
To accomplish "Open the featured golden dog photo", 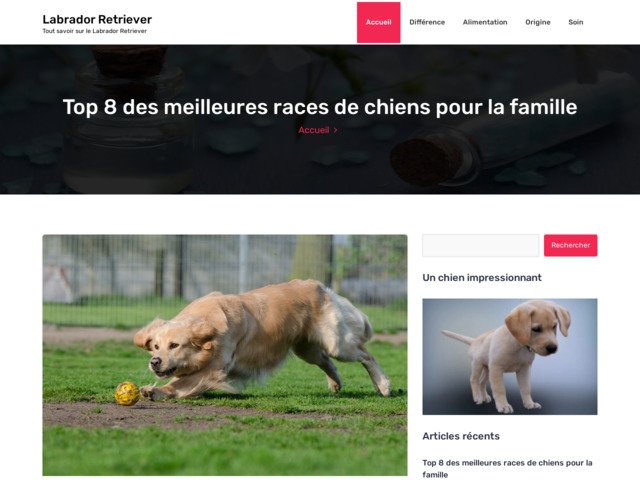I will coord(225,355).
